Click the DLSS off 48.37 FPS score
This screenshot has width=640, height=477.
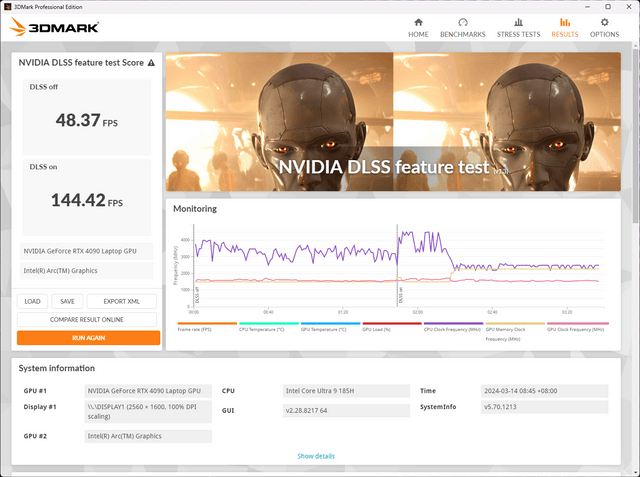(x=87, y=120)
